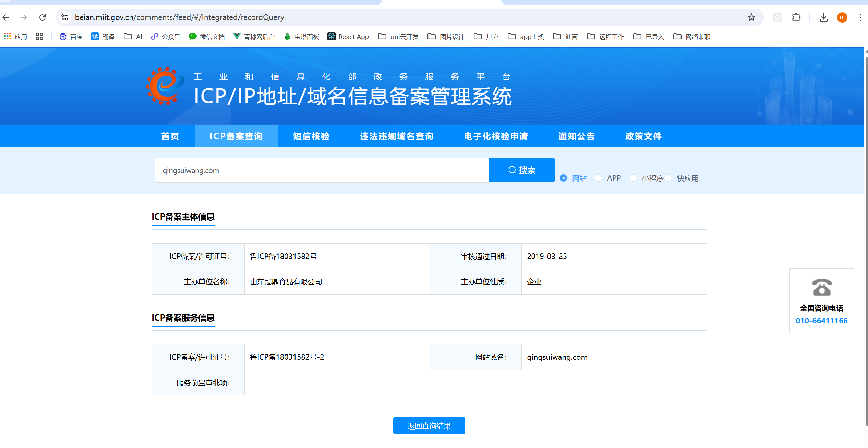This screenshot has height=448, width=868.
Task: Open the 百度 bookmark
Action: click(71, 37)
